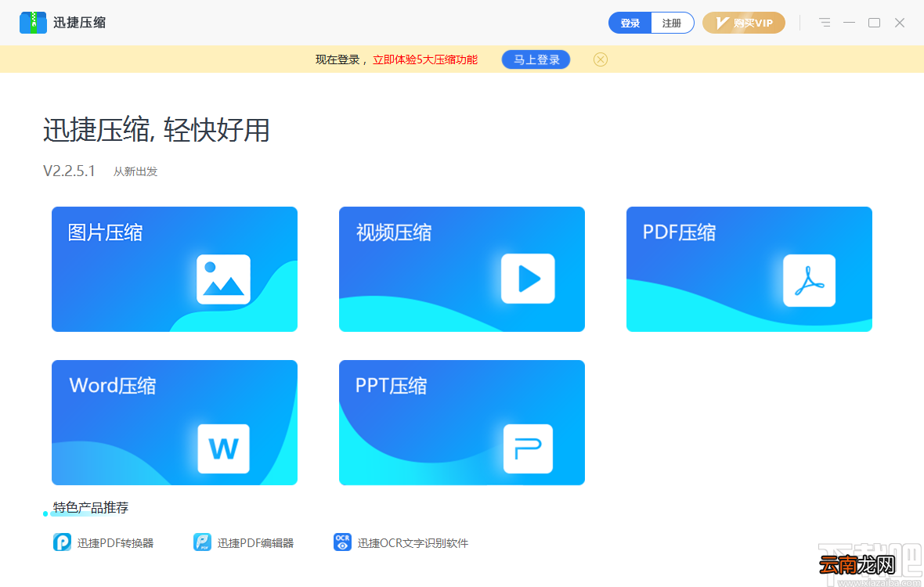The image size is (924, 587).
Task: Open the hamburger menu in title bar
Action: 825,23
